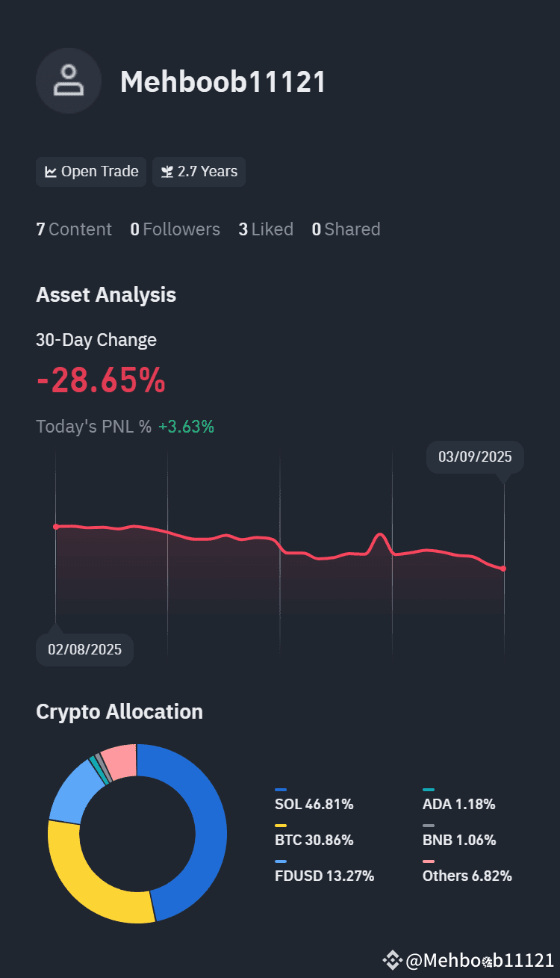The width and height of the screenshot is (560, 978).
Task: Click the profile avatar icon
Action: (x=69, y=81)
